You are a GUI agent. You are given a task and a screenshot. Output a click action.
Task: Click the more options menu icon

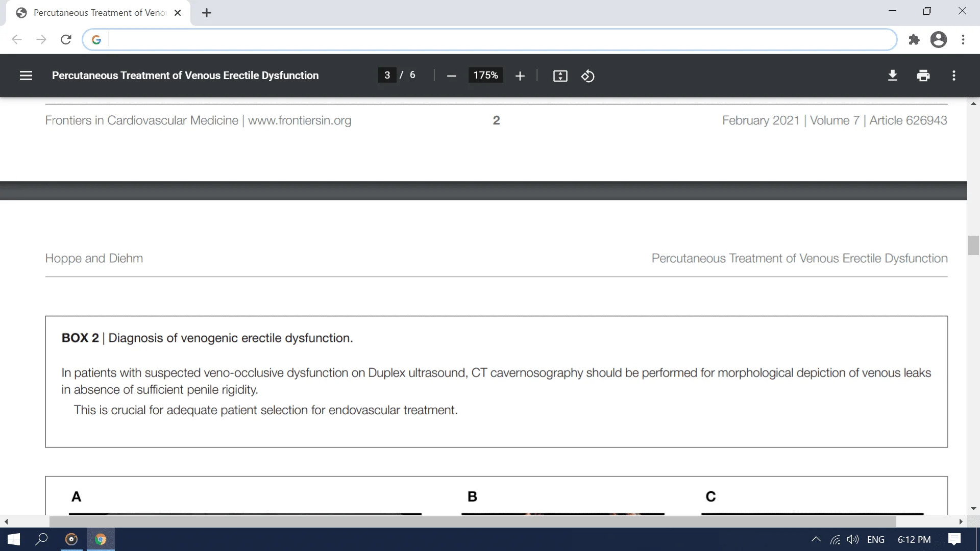click(x=954, y=76)
